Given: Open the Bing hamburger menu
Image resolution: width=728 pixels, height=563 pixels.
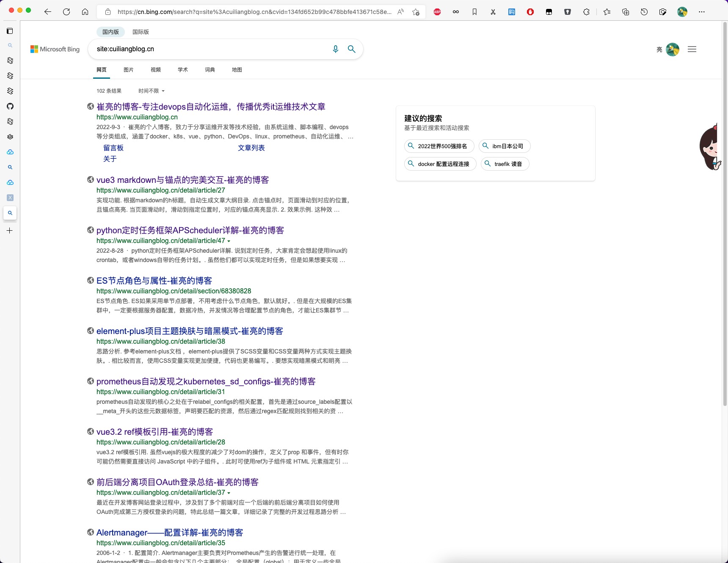Looking at the screenshot, I should (692, 49).
